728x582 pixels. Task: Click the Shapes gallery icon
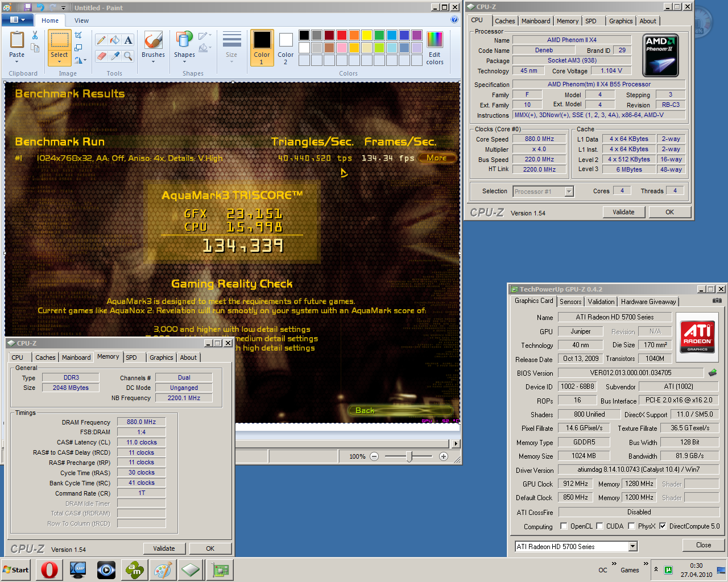(184, 40)
